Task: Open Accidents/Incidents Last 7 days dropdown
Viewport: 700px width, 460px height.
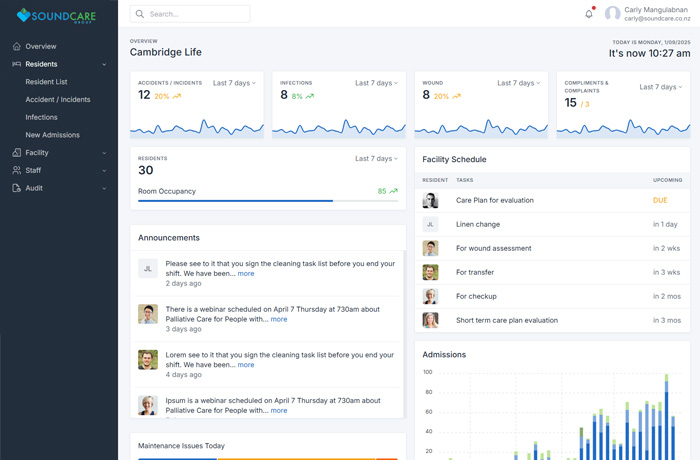Action: pos(234,83)
